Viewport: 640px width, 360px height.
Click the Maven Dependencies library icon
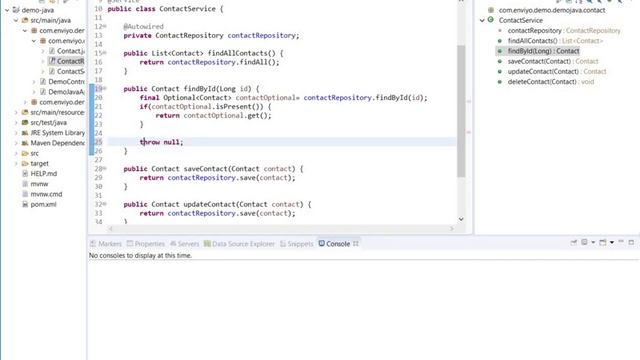(25, 143)
